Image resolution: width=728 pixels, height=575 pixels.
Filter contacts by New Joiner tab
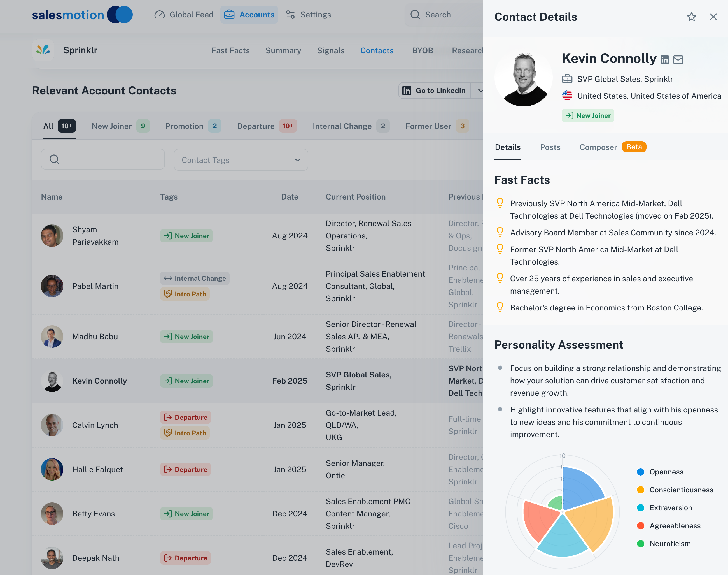coord(120,126)
